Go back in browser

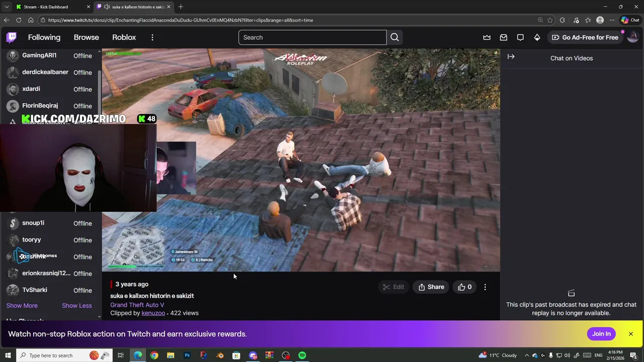click(x=7, y=20)
